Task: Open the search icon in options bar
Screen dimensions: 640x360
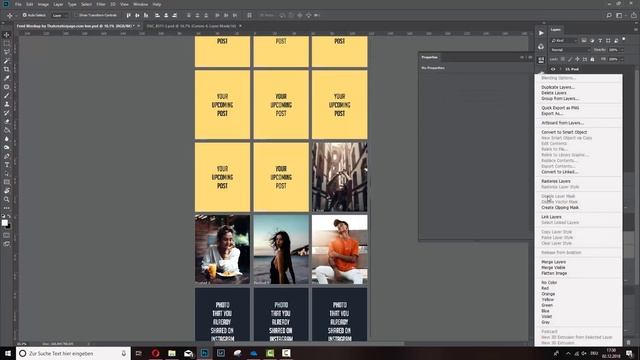Action: pyautogui.click(x=609, y=16)
